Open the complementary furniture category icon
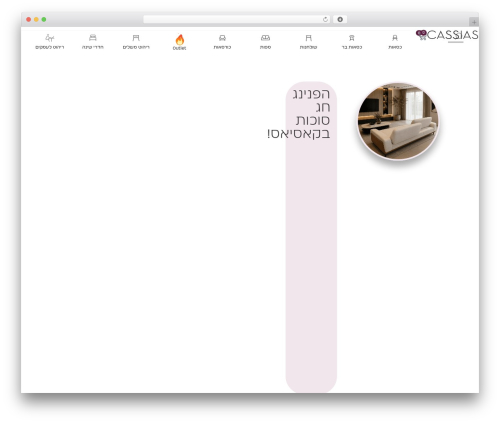This screenshot has height=423, width=500. coord(136,38)
